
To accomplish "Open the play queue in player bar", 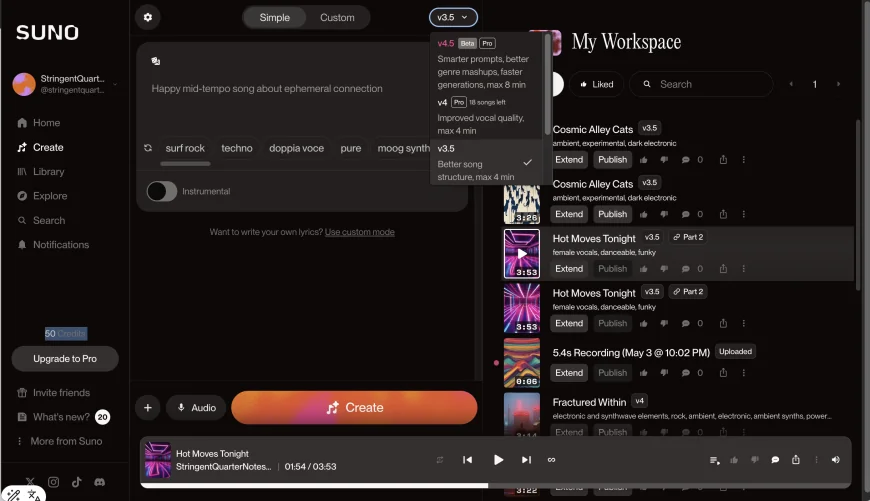I will click(714, 460).
